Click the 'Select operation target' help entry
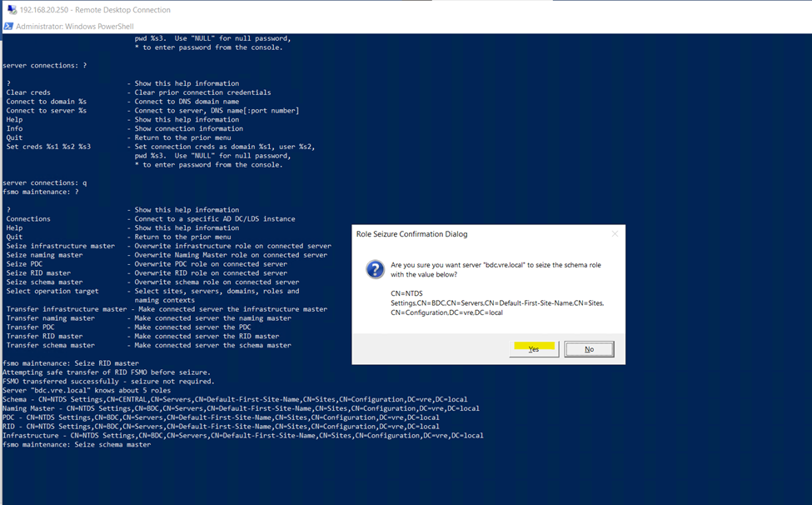 click(50, 291)
